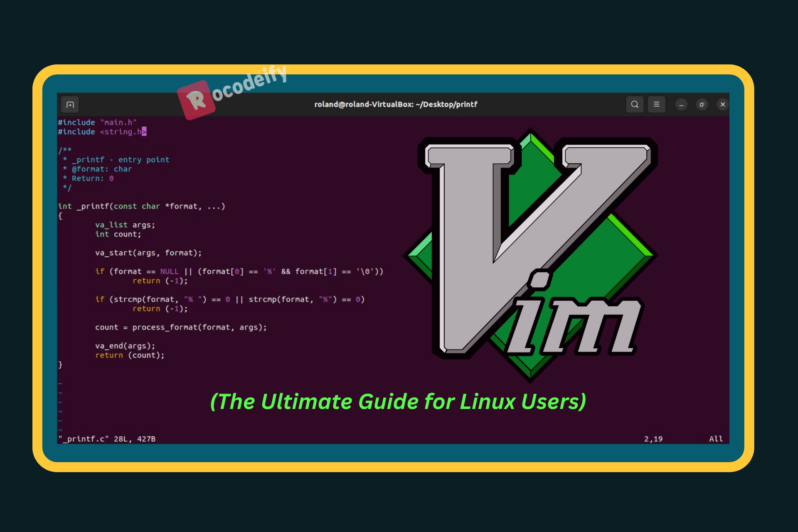
Task: Click the va_start(args, format); line
Action: (148, 253)
